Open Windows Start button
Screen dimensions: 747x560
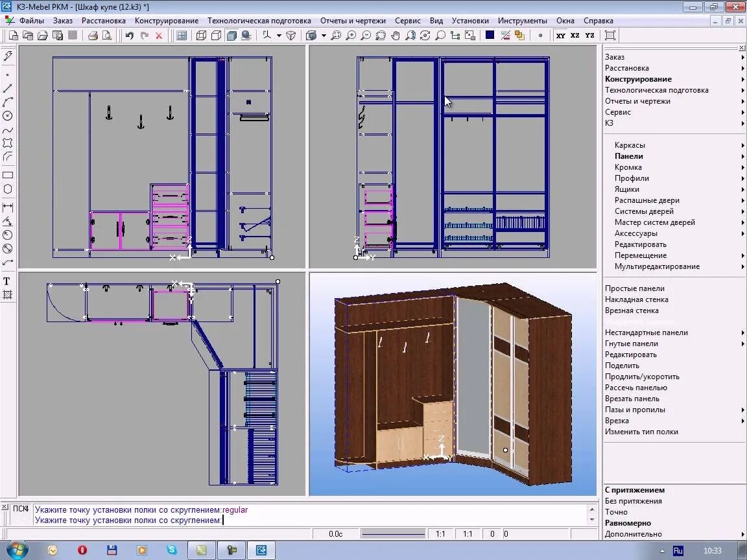point(17,550)
